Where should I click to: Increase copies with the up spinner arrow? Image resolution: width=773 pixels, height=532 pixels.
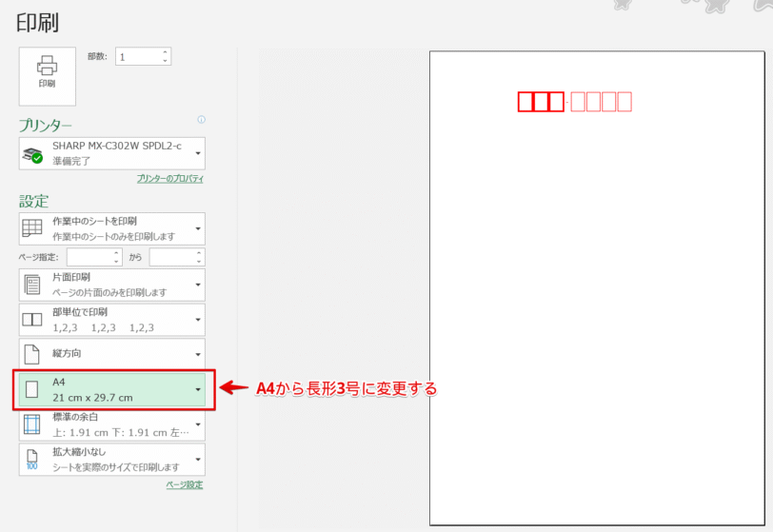pyautogui.click(x=165, y=52)
